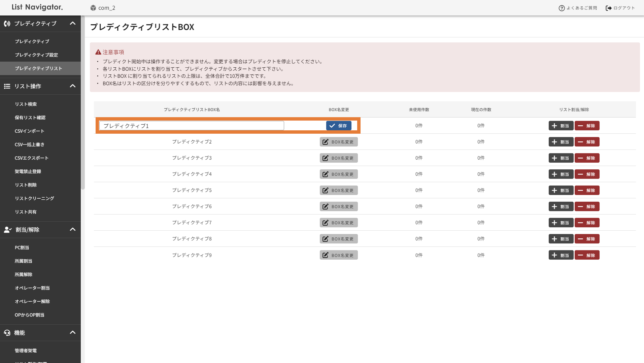Click plus 割当 icon for プレディクティブ3

pyautogui.click(x=554, y=158)
